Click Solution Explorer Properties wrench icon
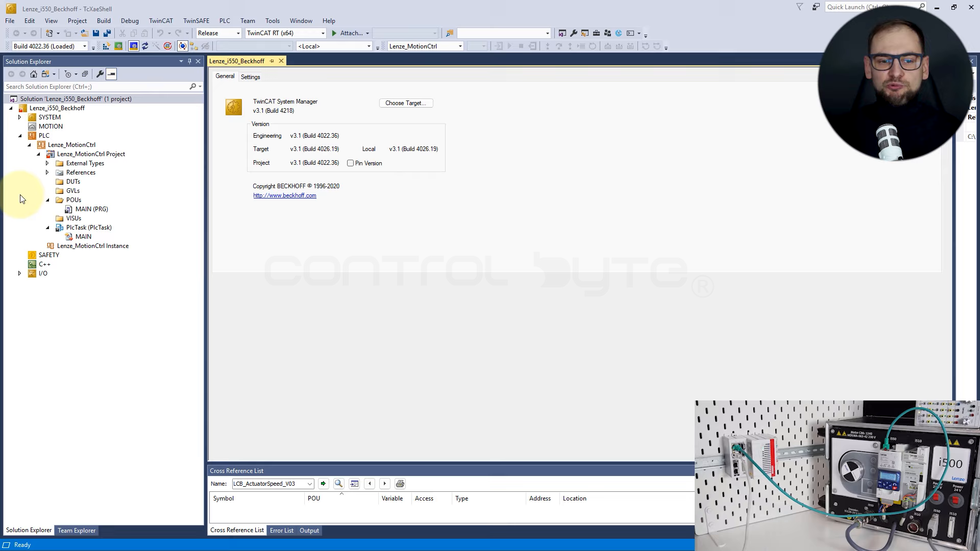980x551 pixels. [100, 74]
